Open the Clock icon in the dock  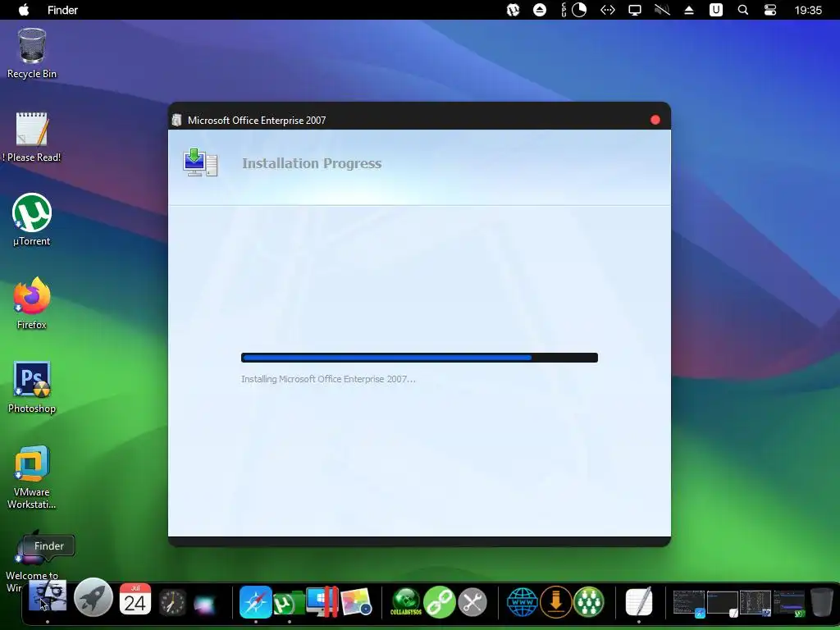click(172, 603)
